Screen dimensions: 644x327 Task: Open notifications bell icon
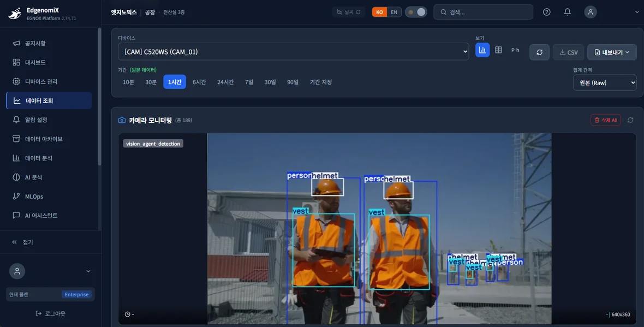click(567, 12)
